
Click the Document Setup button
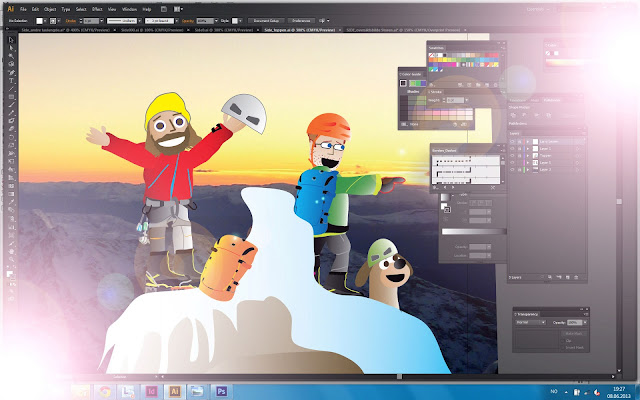click(266, 21)
